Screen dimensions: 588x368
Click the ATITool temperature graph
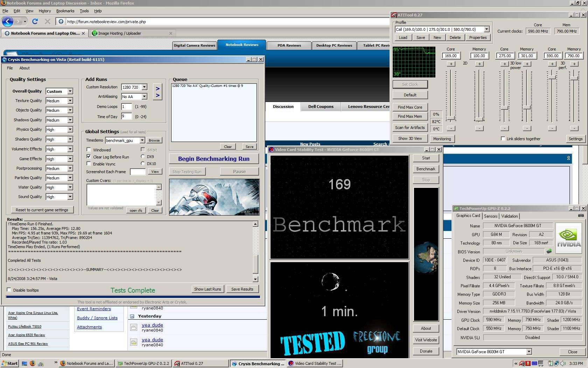pyautogui.click(x=414, y=62)
